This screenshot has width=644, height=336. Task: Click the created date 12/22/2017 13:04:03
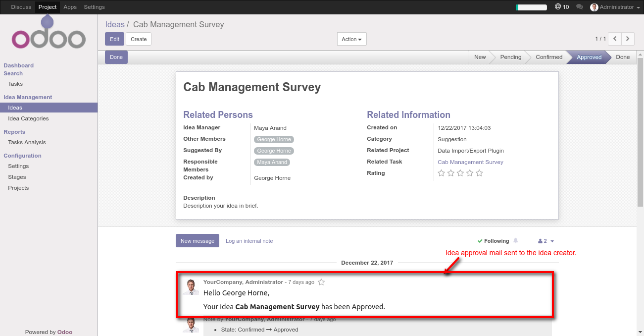(464, 128)
